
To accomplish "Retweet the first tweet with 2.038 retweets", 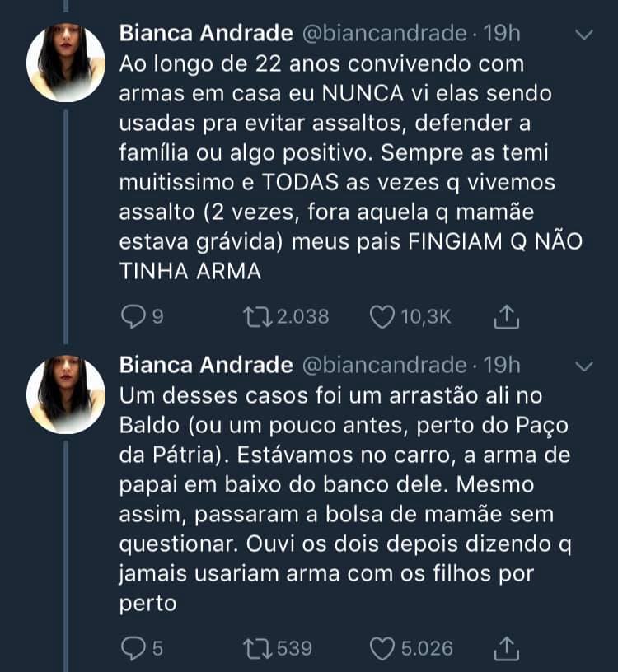I will (x=258, y=317).
